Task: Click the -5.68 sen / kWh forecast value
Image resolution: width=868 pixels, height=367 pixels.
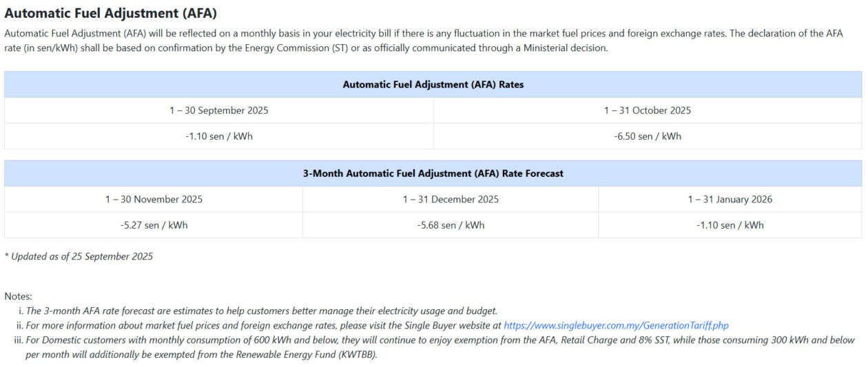Action: [x=451, y=225]
